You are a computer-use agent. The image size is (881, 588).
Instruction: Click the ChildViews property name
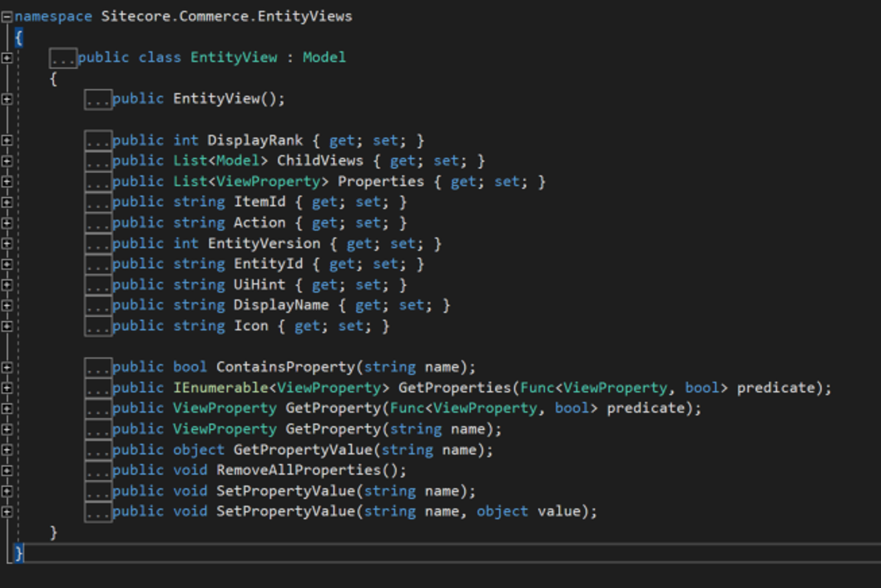320,161
